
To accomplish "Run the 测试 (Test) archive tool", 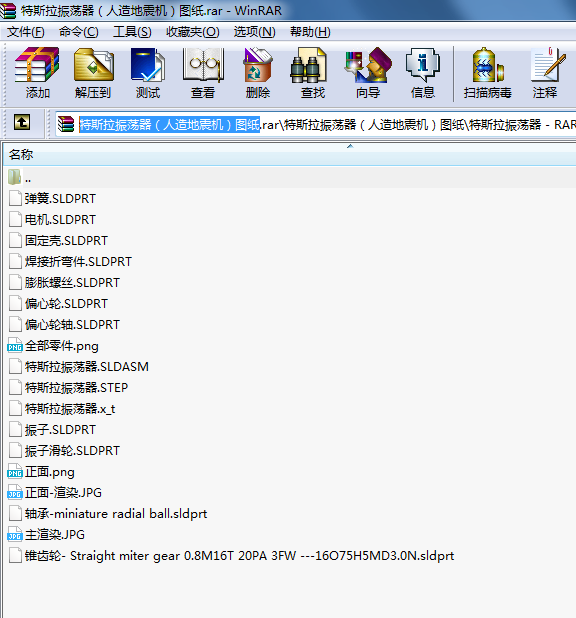I will [x=148, y=65].
